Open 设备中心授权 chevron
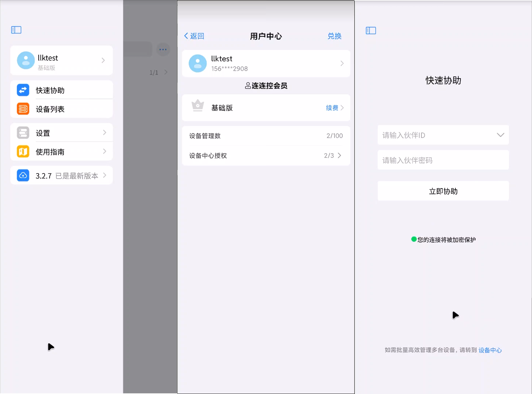 (x=339, y=155)
